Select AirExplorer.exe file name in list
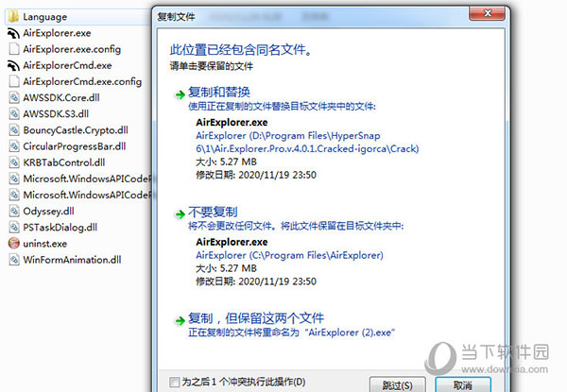This screenshot has width=567, height=392. pos(57,33)
